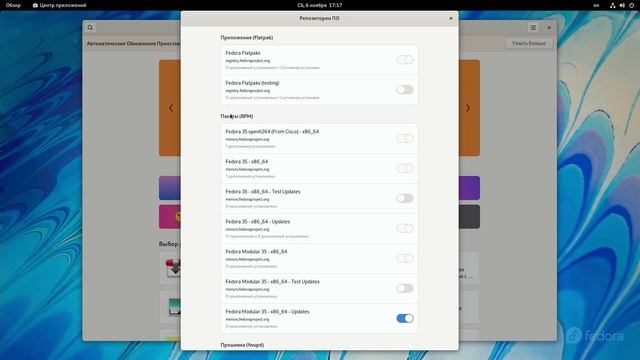This screenshot has height=360, width=640.
Task: Toggle Fedora 35 openh264 (From Cisco) switch
Action: tap(404, 138)
